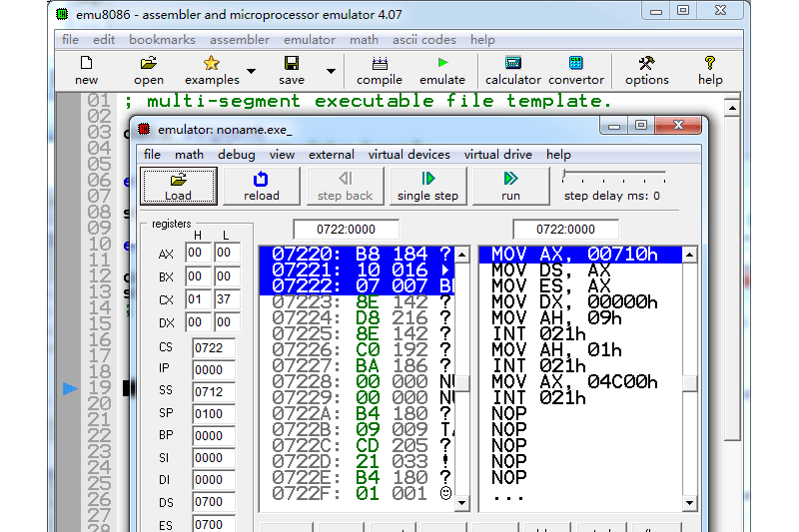Expand the save dropdown arrow
Viewport: 799px width, 532px height.
(x=332, y=71)
